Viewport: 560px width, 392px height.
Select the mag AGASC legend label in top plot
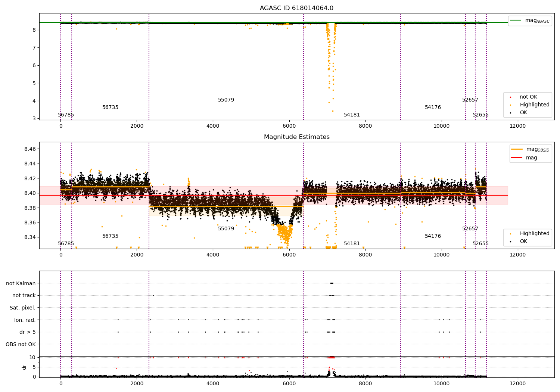tap(537, 21)
